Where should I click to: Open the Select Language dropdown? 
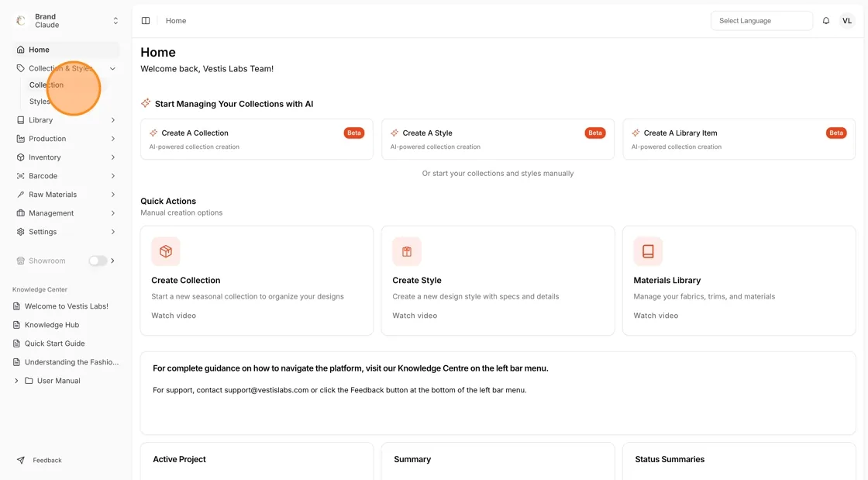(x=762, y=20)
